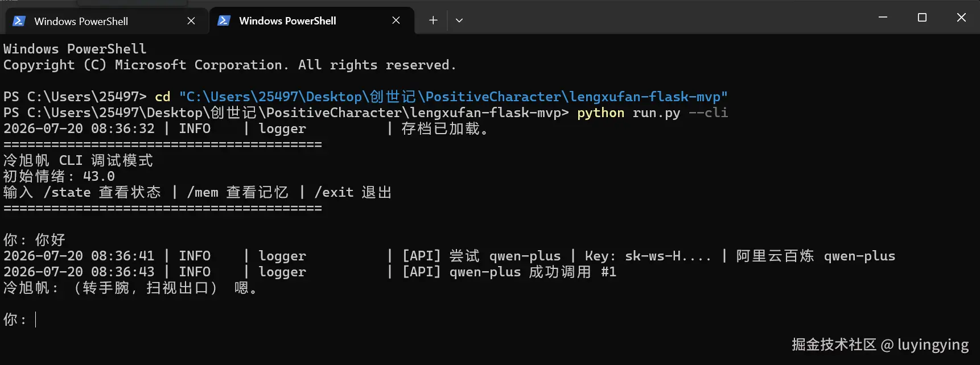Click '冷旭帆 CLI 调试模式' header line

(78, 160)
